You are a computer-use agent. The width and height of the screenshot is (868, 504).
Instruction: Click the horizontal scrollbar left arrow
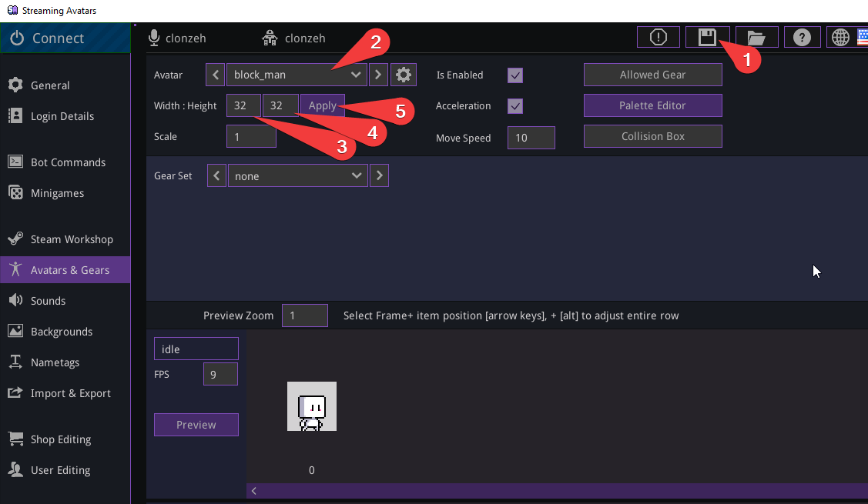point(254,491)
